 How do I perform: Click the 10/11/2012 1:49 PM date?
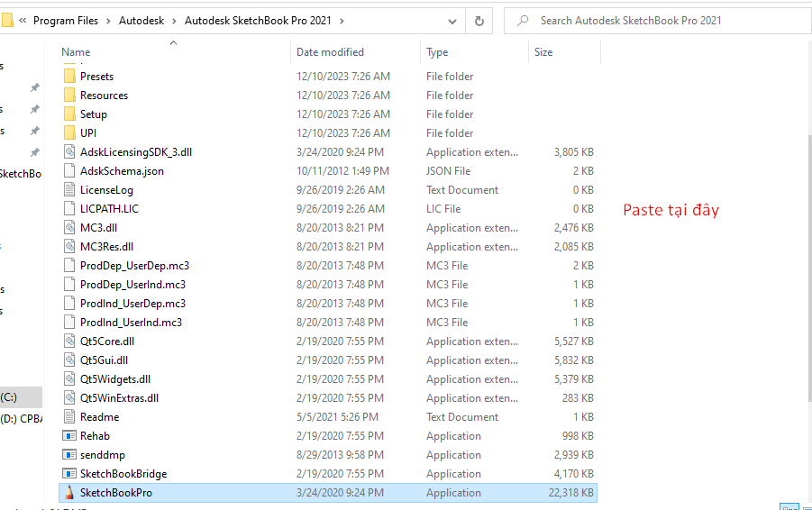(x=342, y=171)
